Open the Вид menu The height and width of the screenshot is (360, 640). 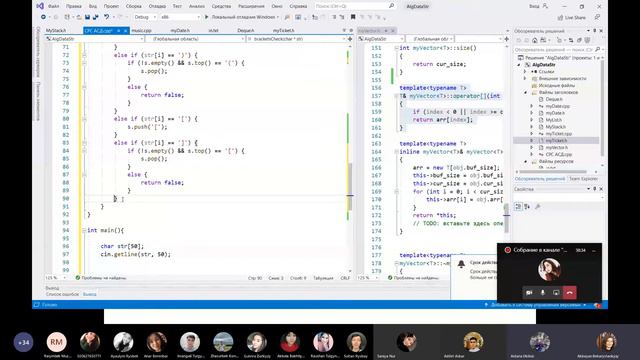tap(93, 7)
